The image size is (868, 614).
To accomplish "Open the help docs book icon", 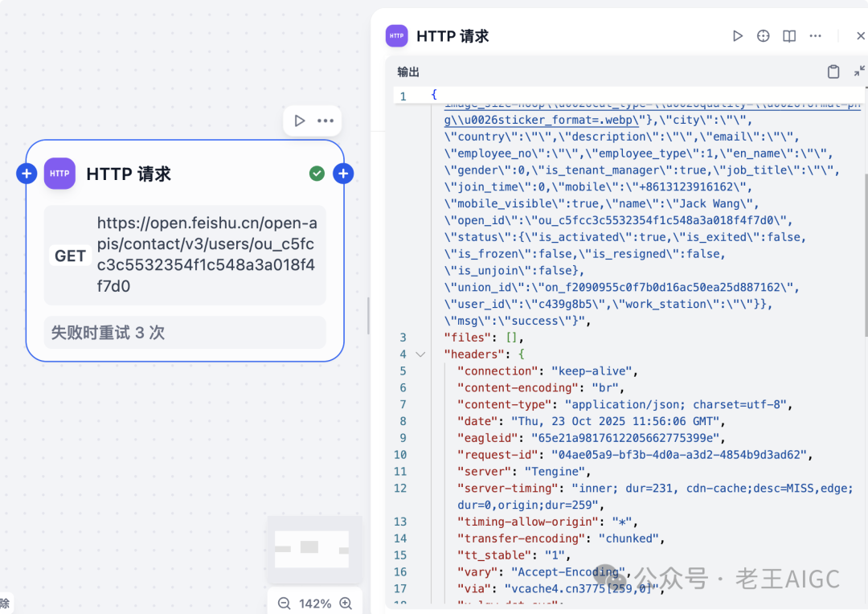I will (x=789, y=36).
